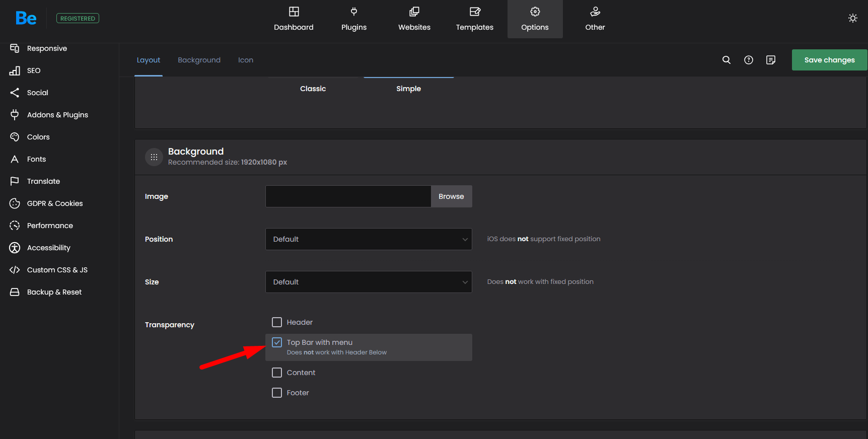Click the REGISTERED badge
Viewport: 868px width, 439px height.
click(78, 19)
